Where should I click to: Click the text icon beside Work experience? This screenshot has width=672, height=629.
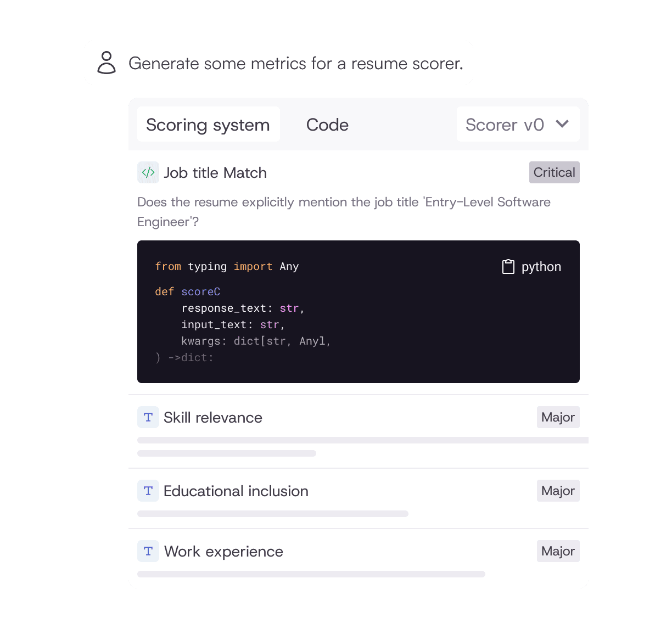[x=148, y=551]
